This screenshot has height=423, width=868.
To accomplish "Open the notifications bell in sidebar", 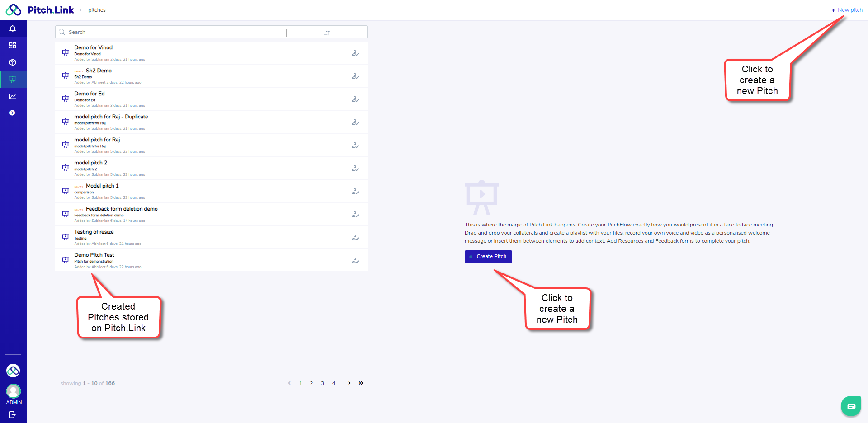I will pos(13,28).
